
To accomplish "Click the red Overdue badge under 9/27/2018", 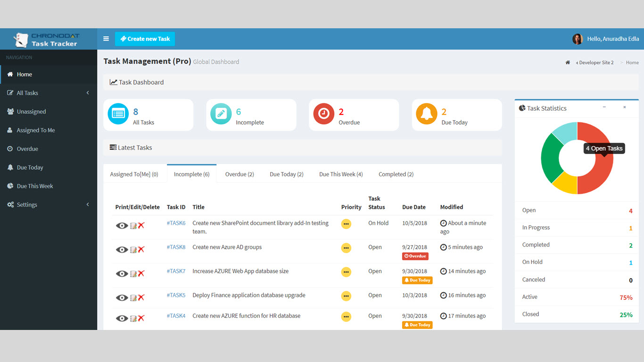I will (x=415, y=256).
